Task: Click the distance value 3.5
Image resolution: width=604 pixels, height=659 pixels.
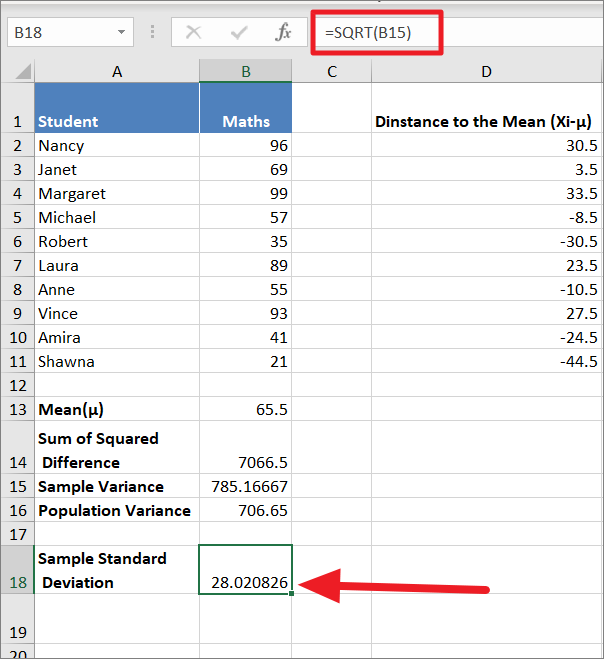Action: [x=487, y=169]
